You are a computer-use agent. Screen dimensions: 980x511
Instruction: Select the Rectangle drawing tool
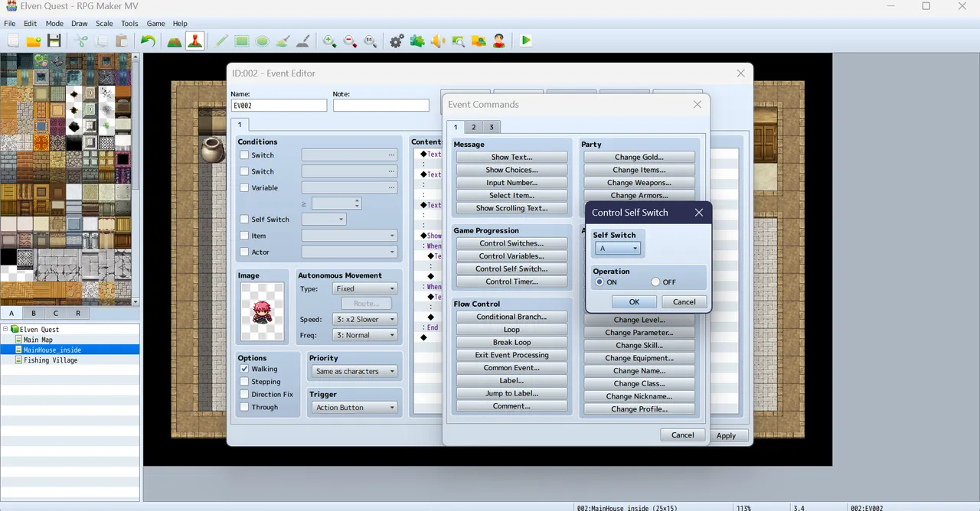[x=242, y=41]
